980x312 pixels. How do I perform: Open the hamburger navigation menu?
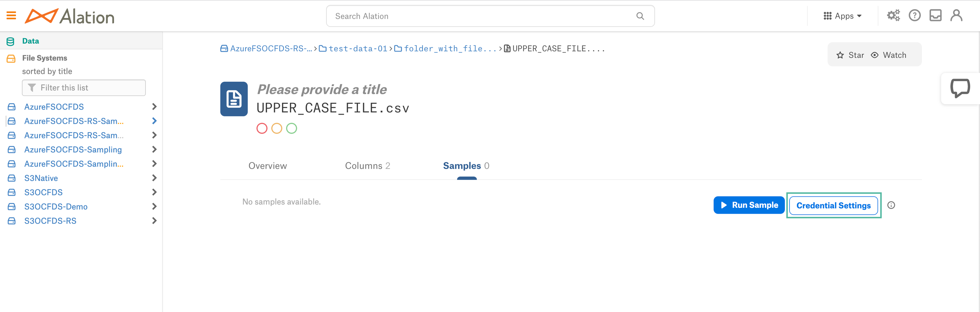pyautogui.click(x=11, y=15)
